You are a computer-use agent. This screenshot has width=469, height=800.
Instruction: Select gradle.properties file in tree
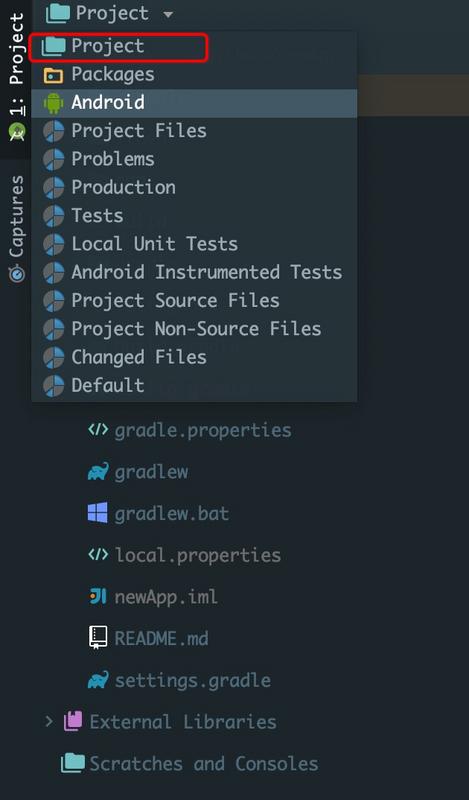tap(203, 431)
